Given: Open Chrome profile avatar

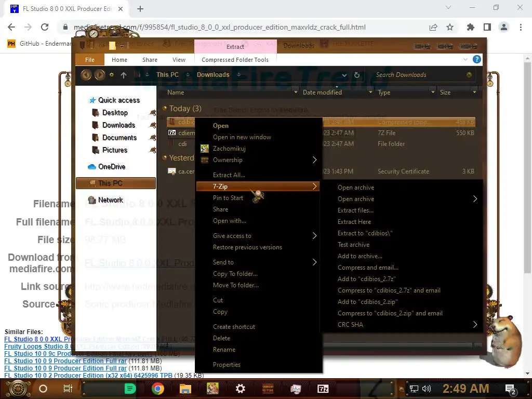Looking at the screenshot, I should (504, 27).
